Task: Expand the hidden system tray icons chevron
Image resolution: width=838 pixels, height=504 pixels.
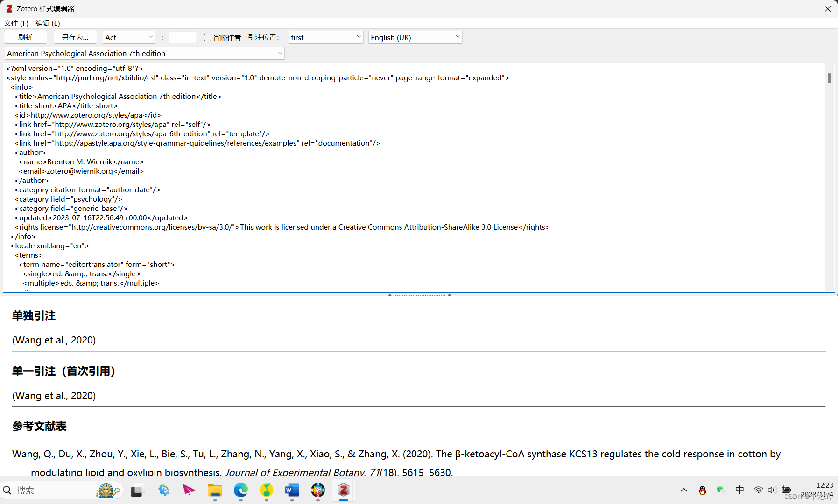Action: point(684,490)
